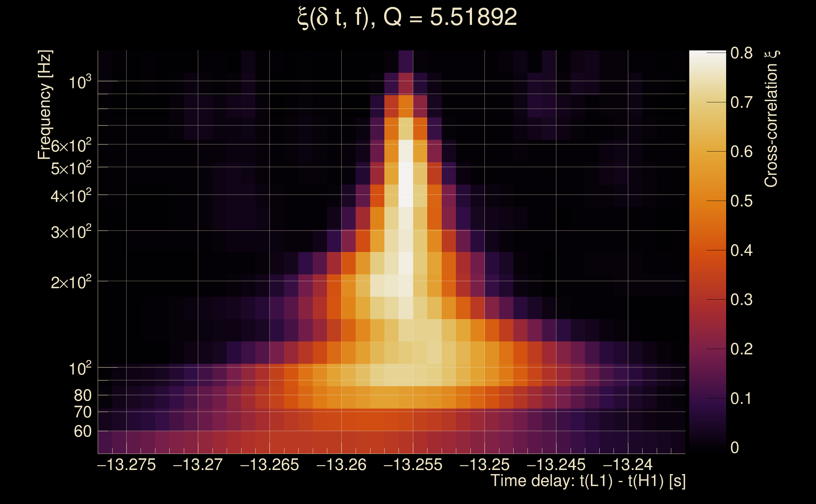Click the 80 Hz frequency tick label

[82, 395]
